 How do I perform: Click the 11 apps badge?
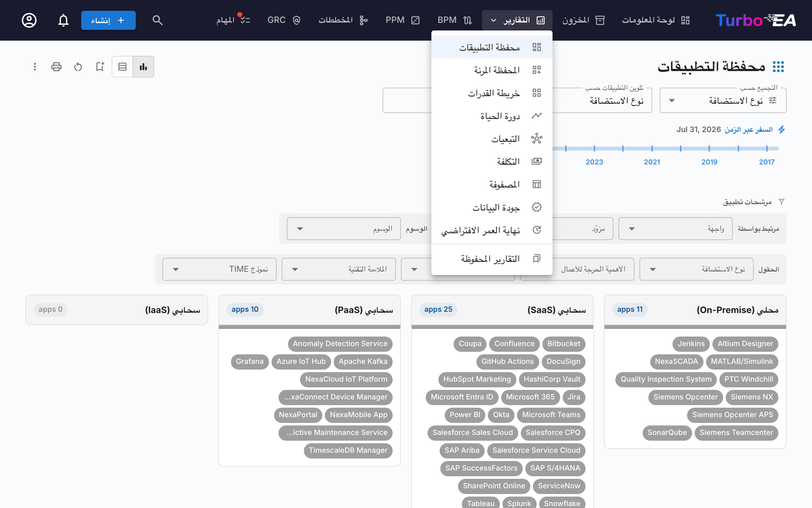click(x=630, y=310)
